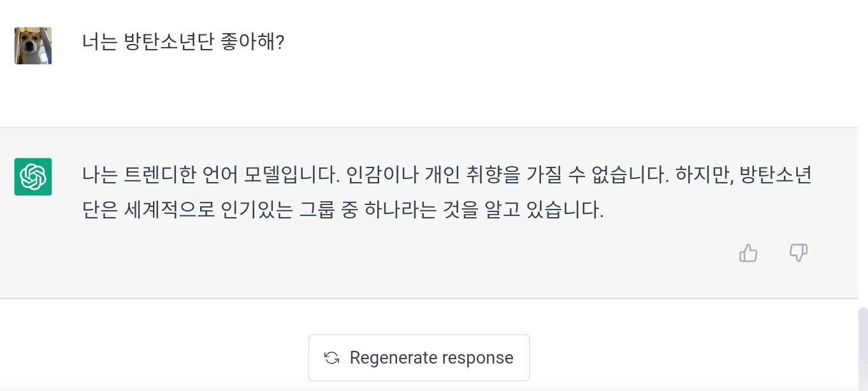The width and height of the screenshot is (868, 391).
Task: Click the refresh symbol inside the button
Action: [331, 357]
